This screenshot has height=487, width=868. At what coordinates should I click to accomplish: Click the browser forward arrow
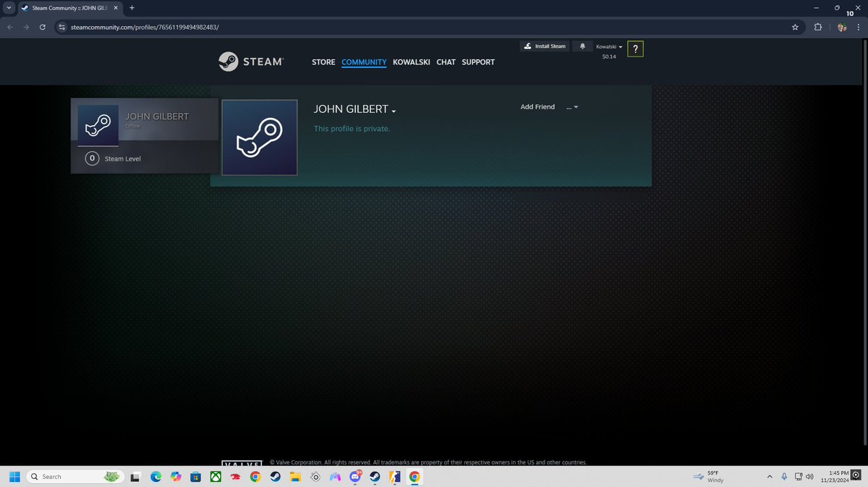[27, 27]
